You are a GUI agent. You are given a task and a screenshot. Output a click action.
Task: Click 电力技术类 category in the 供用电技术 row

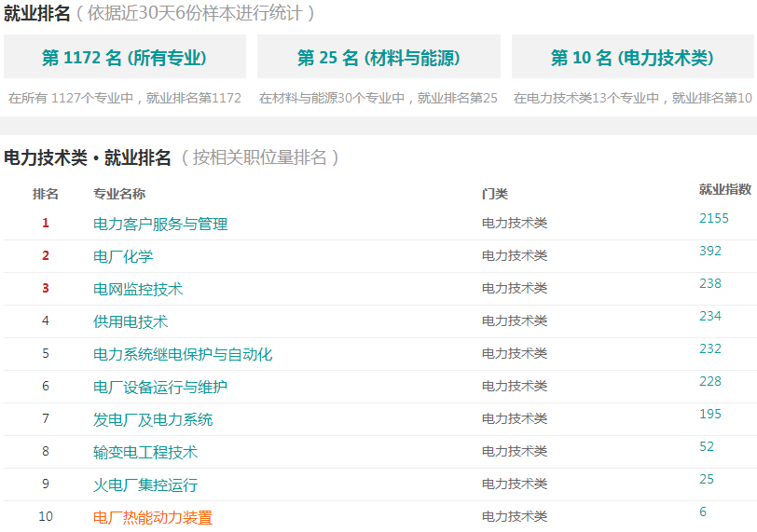515,321
